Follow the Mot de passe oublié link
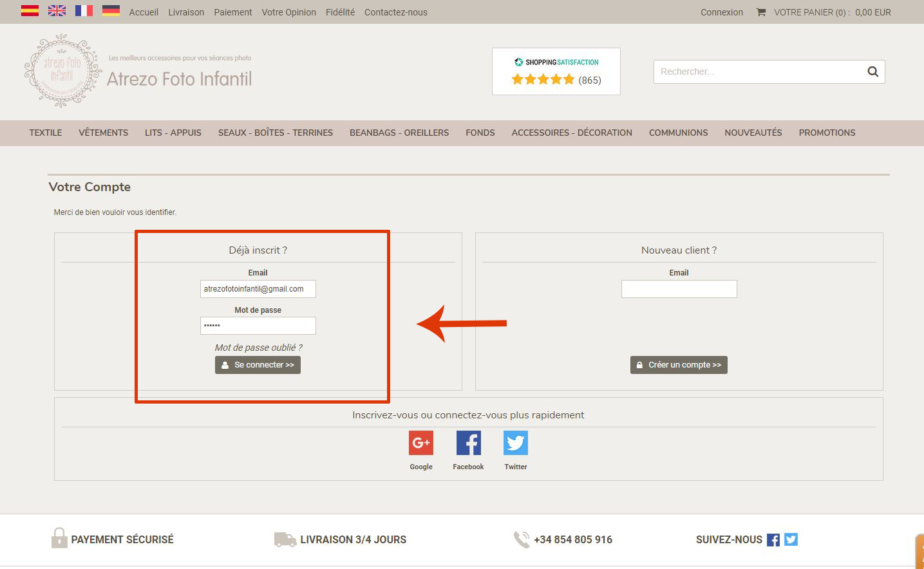The image size is (924, 569). 258,348
